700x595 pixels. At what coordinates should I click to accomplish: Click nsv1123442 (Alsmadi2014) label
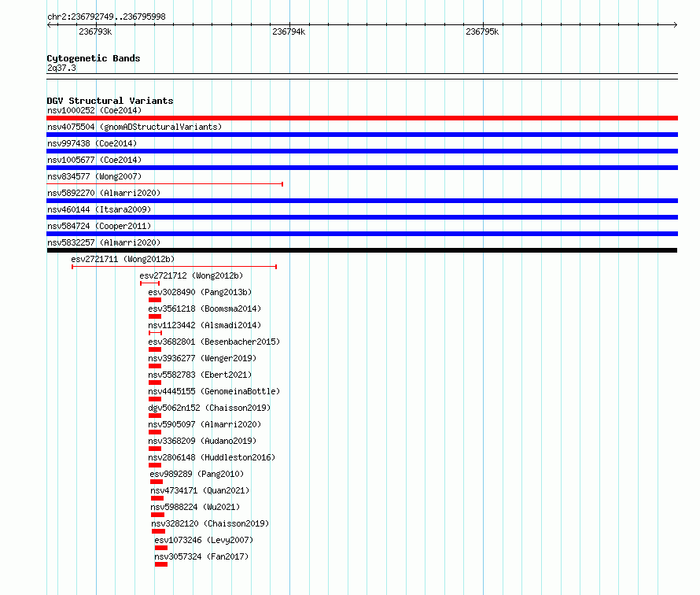(x=204, y=325)
